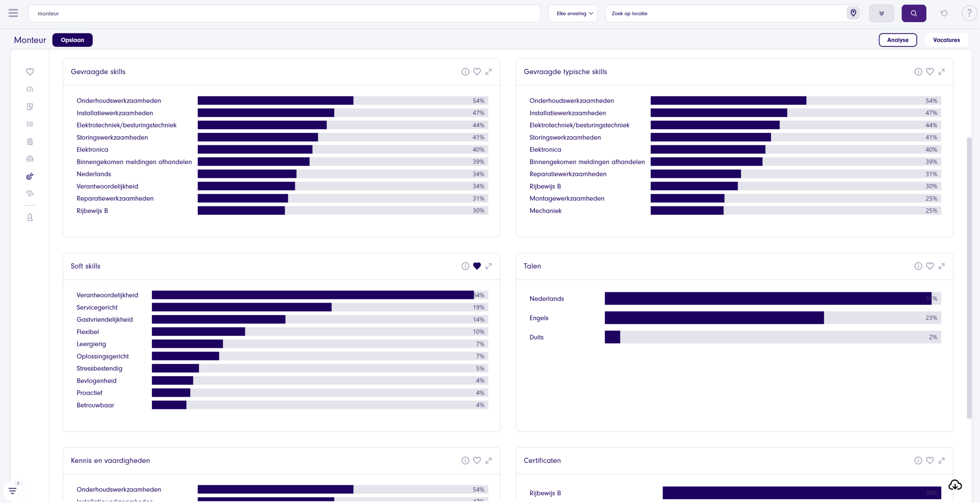Click the cloud download icon
Image resolution: width=980 pixels, height=503 pixels.
[x=955, y=485]
